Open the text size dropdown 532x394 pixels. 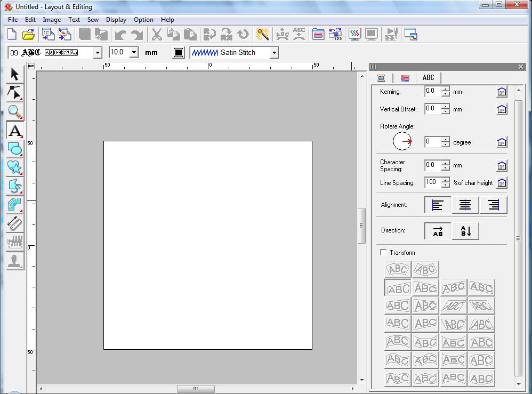pos(134,52)
